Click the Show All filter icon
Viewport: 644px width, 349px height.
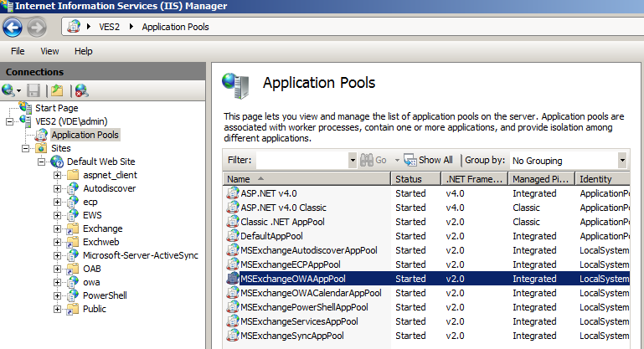pos(410,160)
